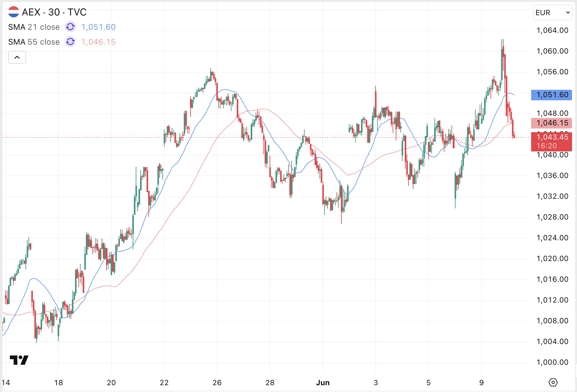Click the 1,004.00 price scale label

coord(553,342)
